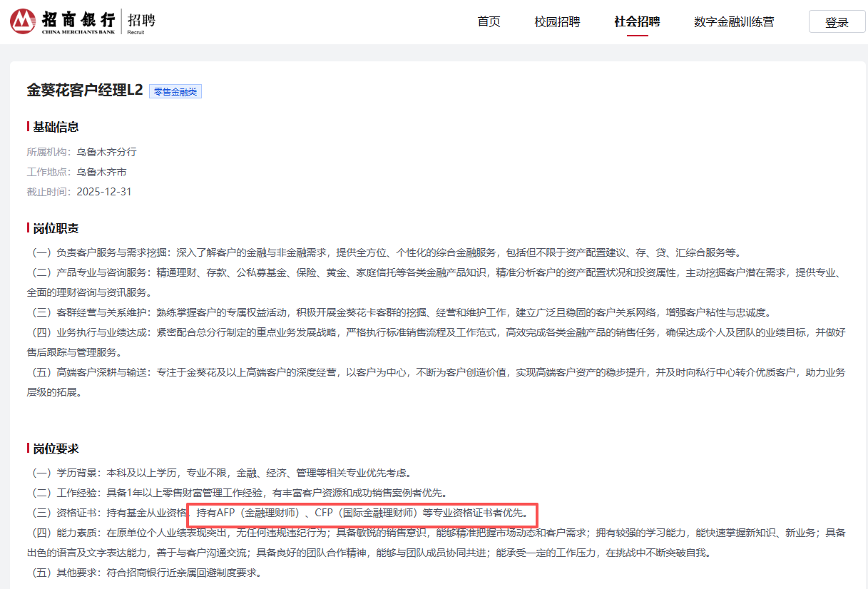Click the 招商银行 logo text
Image resolution: width=868 pixels, height=589 pixels.
(x=78, y=19)
